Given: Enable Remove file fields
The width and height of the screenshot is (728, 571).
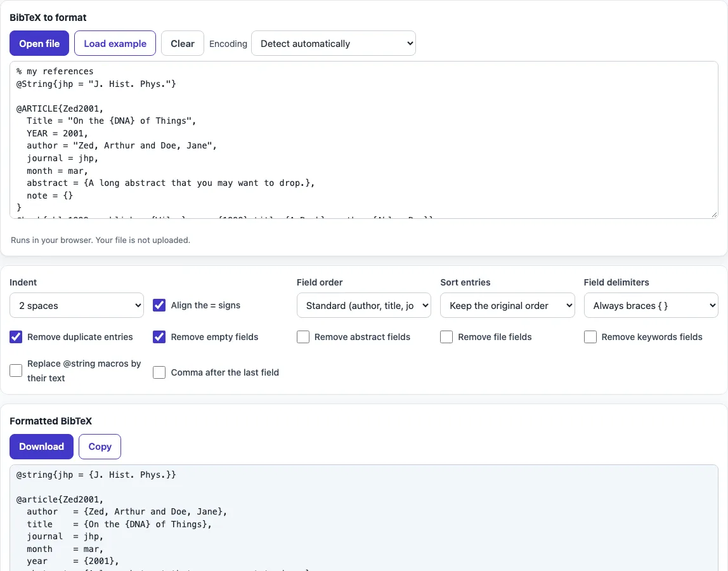Looking at the screenshot, I should point(446,337).
